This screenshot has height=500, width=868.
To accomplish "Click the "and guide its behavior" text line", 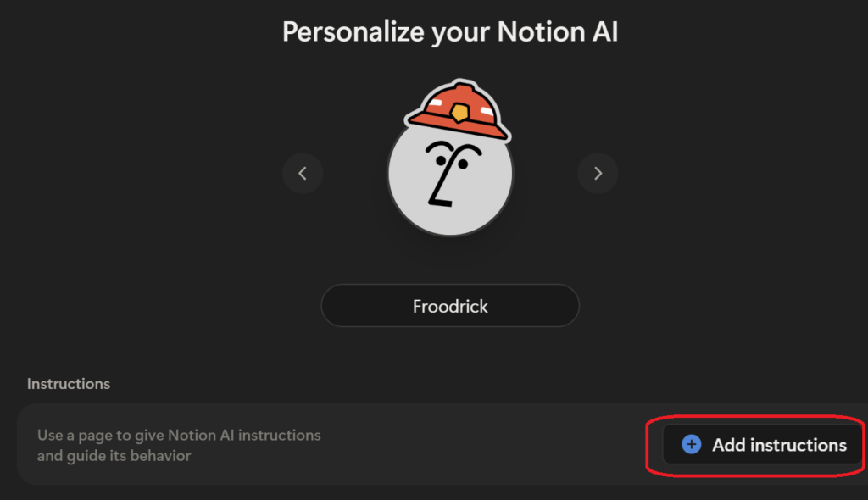I will pyautogui.click(x=114, y=456).
